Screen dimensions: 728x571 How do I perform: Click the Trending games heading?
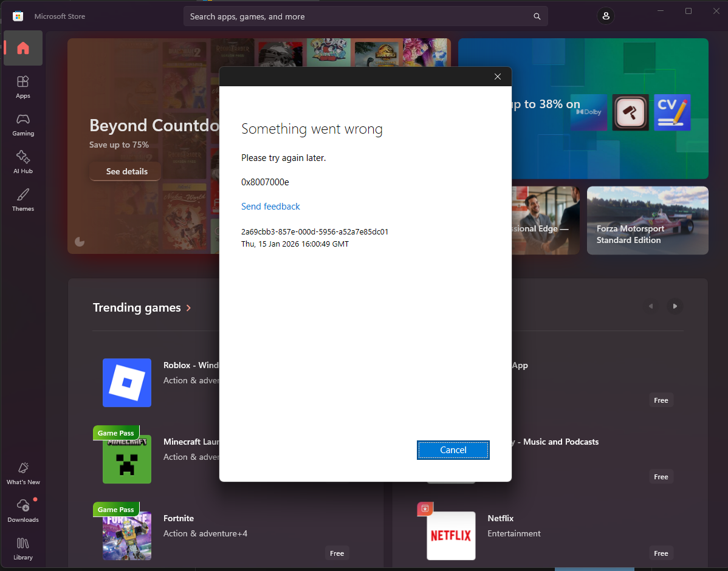point(137,308)
